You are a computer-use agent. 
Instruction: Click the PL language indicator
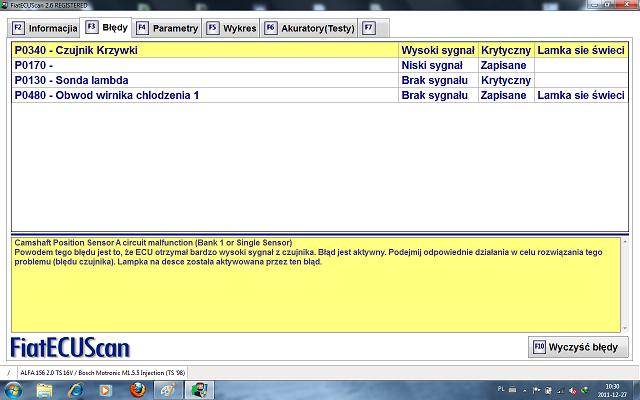(x=501, y=389)
